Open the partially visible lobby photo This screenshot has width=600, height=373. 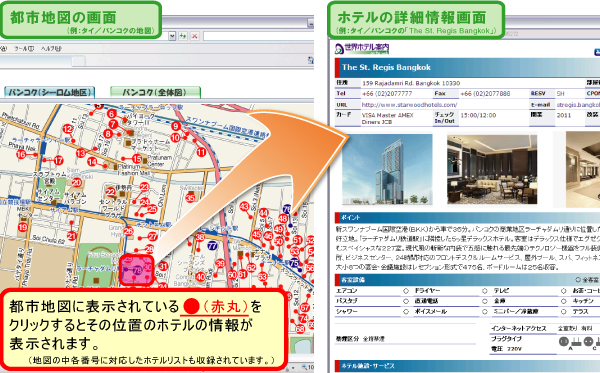click(x=583, y=170)
